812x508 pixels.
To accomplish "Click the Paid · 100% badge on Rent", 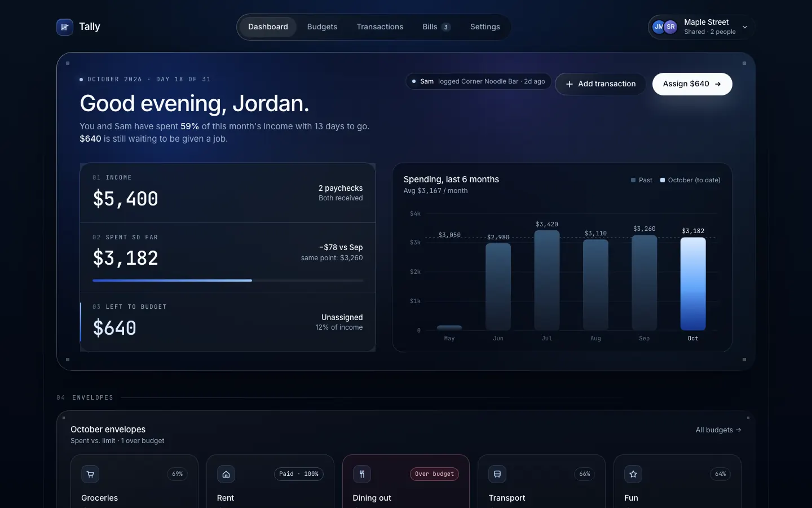I will [x=299, y=474].
